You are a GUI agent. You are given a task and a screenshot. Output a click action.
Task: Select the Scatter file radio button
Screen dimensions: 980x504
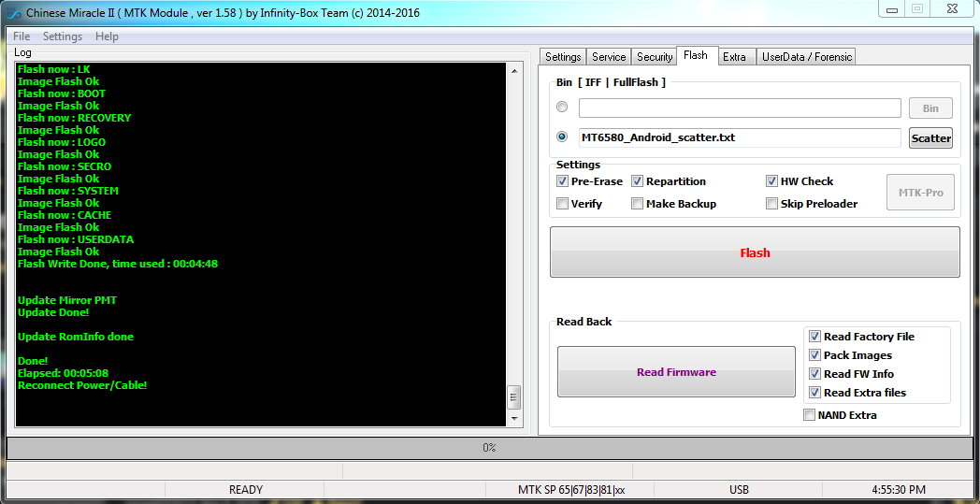point(562,137)
